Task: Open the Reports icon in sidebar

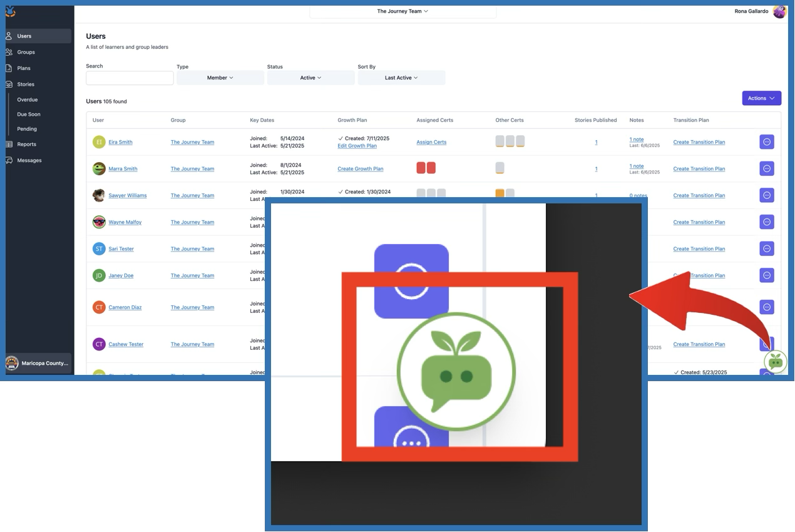Action: pos(10,144)
